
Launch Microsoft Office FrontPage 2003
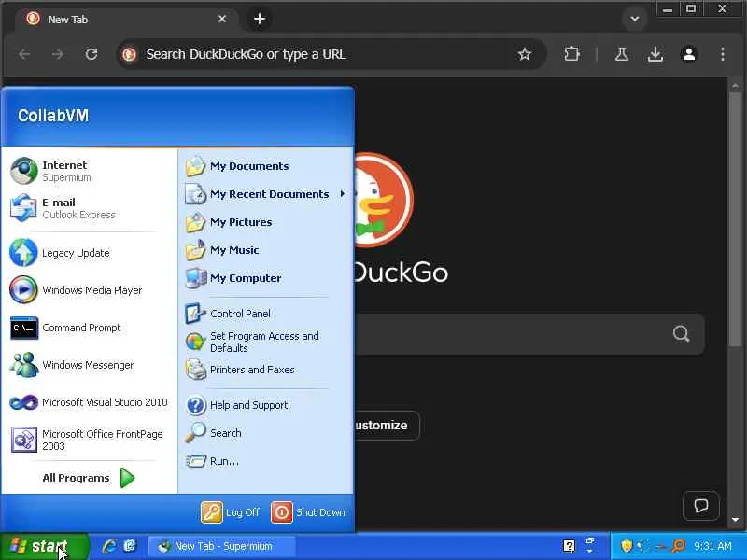(x=90, y=440)
